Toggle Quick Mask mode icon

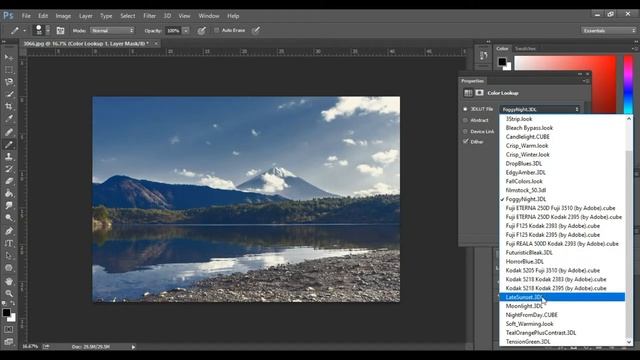coord(9,329)
